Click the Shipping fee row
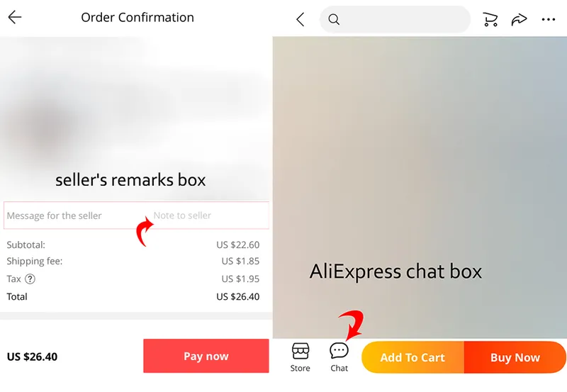This screenshot has width=567, height=392. click(x=133, y=261)
